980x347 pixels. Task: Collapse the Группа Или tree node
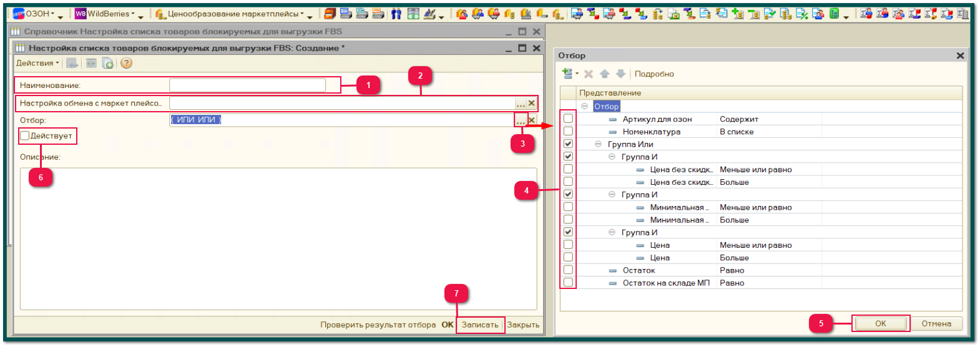598,144
